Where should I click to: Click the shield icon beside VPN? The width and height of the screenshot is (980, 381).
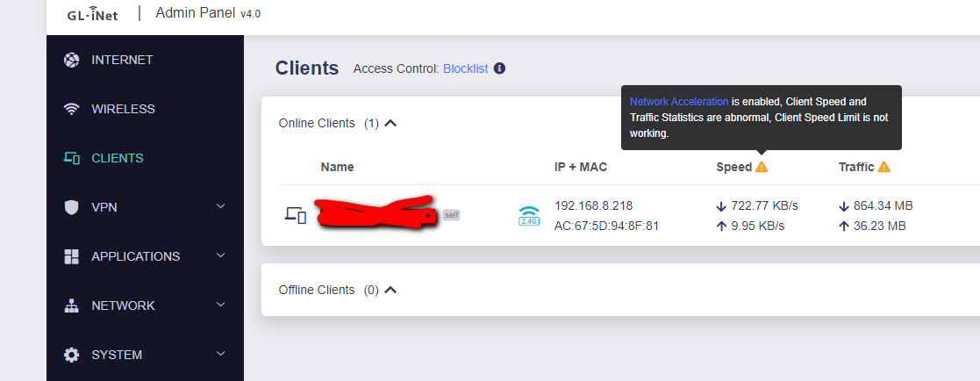72,207
